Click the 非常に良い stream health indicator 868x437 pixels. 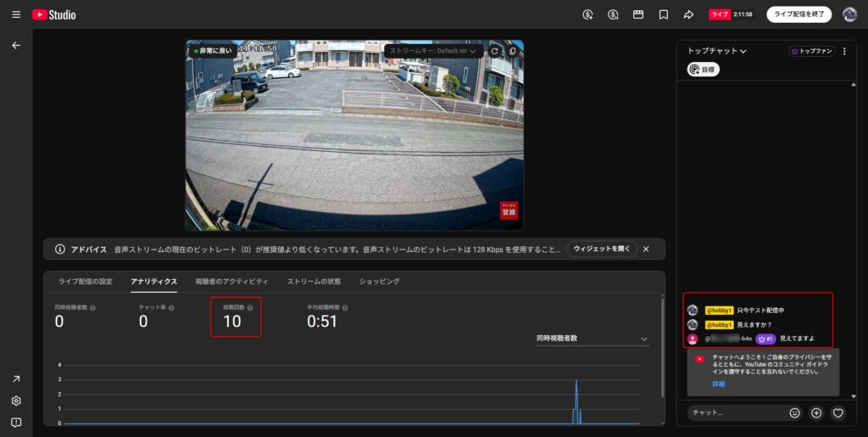point(213,50)
